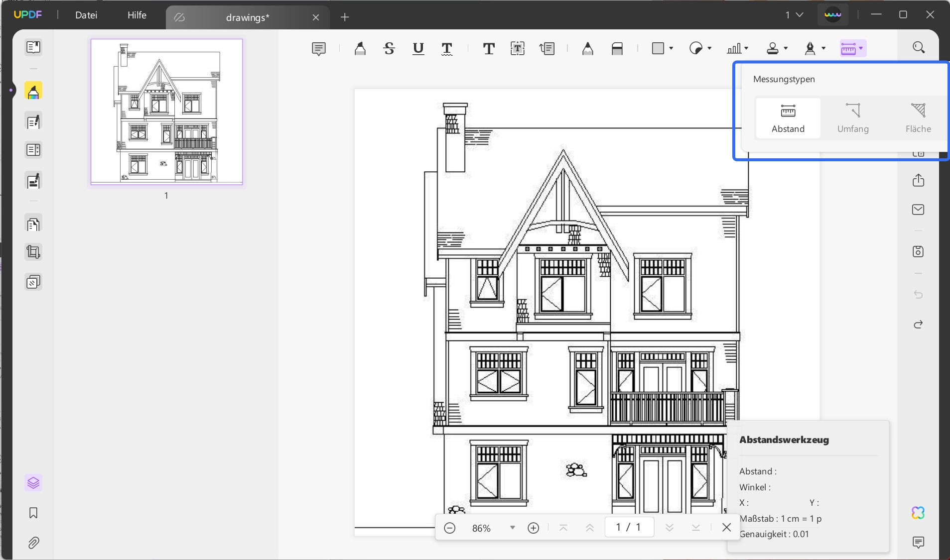
Task: Open the bookmark panel icon
Action: pyautogui.click(x=33, y=513)
